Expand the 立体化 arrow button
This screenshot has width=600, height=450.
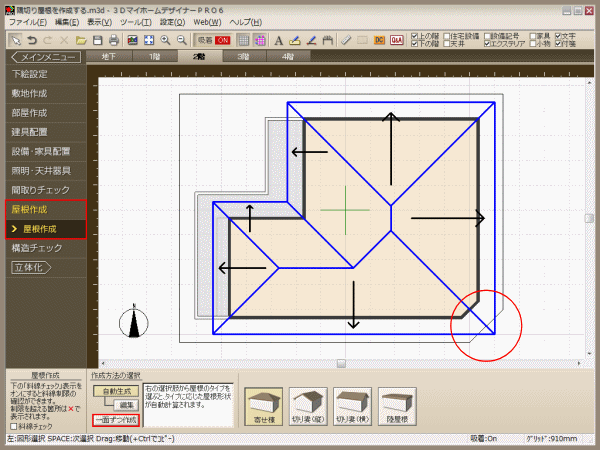[x=30, y=267]
